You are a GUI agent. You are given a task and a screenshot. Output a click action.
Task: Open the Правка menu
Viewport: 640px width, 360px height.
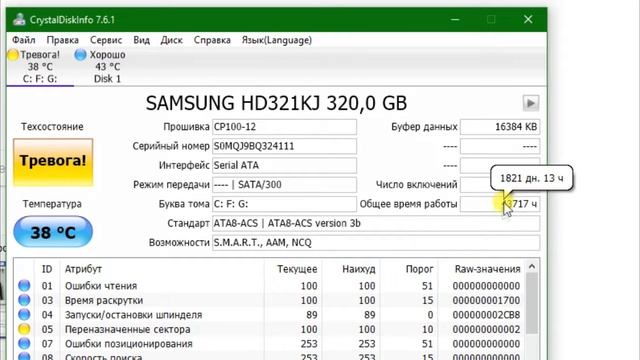pos(62,40)
